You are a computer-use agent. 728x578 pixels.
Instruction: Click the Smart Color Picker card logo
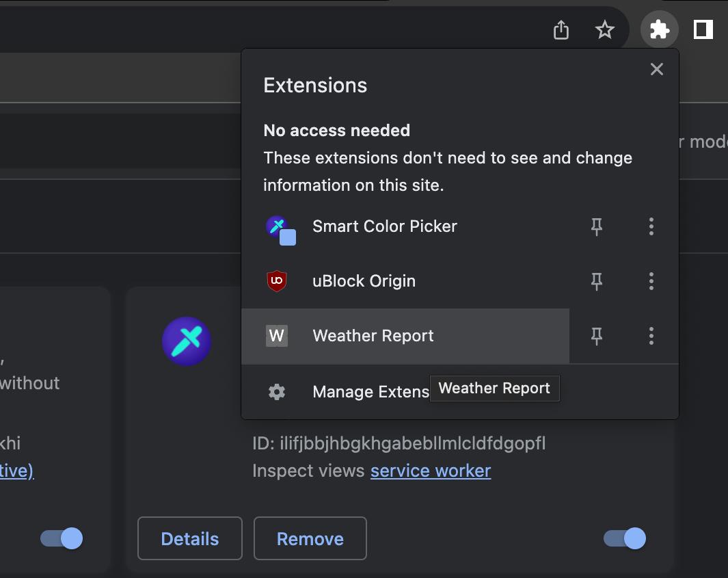(x=187, y=341)
